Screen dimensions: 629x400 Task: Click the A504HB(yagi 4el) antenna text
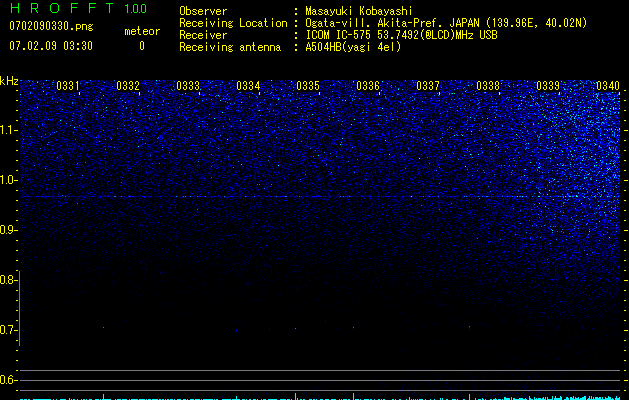(x=353, y=47)
